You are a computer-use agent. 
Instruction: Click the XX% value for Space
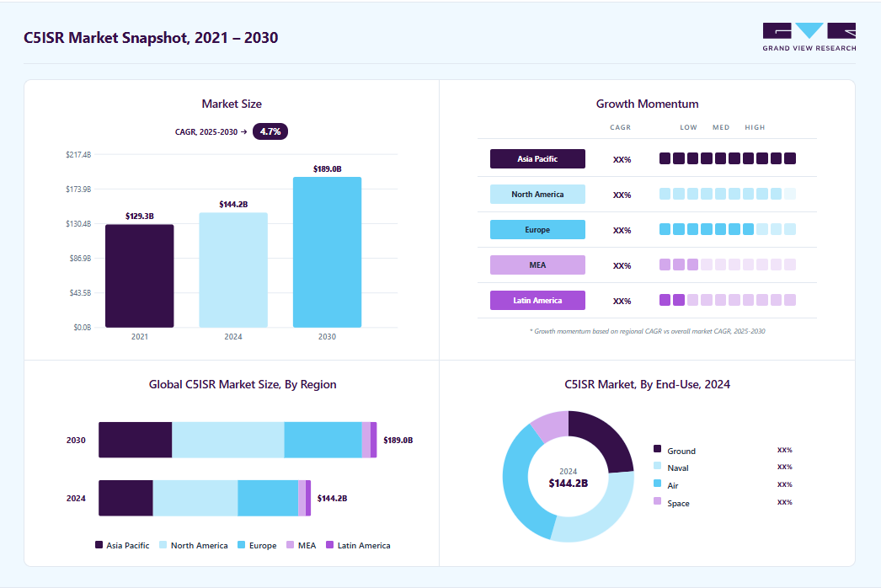pos(785,503)
